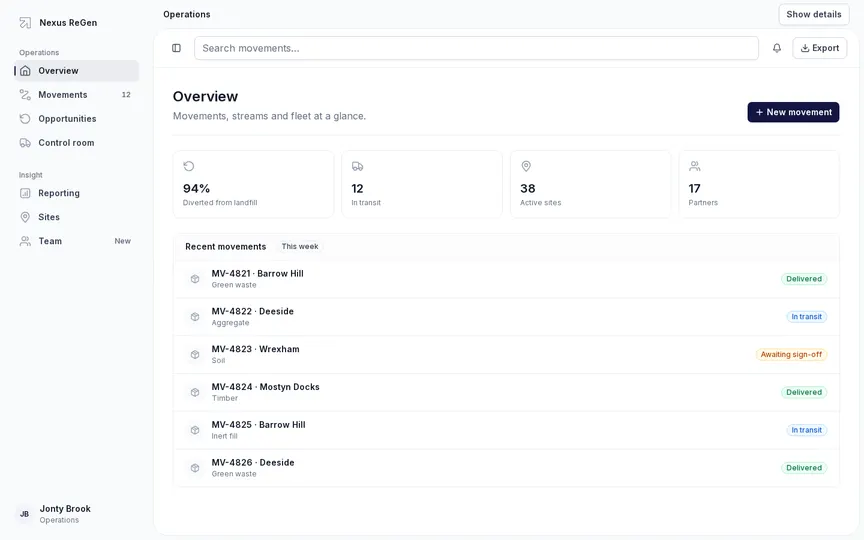
Task: Click the package icon for MV-4826
Action: [195, 468]
